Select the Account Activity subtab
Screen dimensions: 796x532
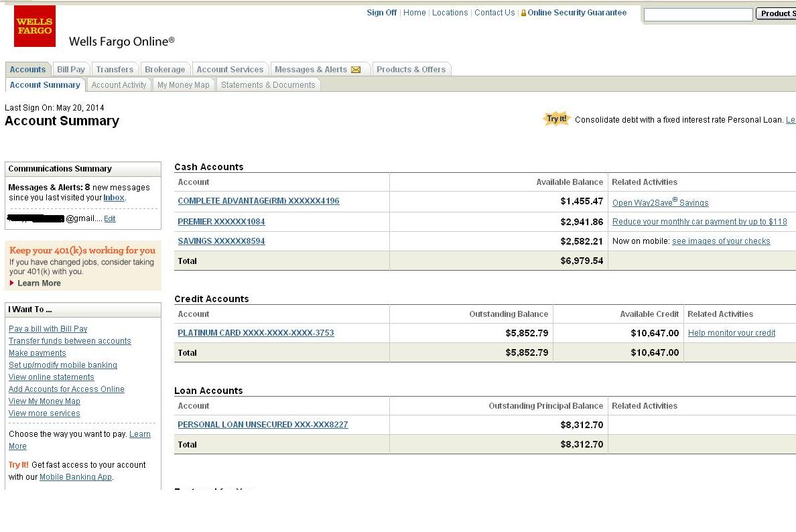(x=119, y=85)
